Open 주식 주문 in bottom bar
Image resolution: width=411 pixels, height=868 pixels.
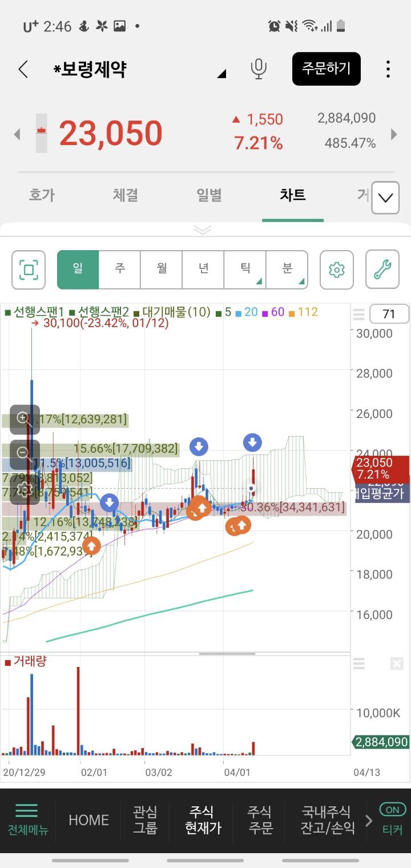click(260, 820)
